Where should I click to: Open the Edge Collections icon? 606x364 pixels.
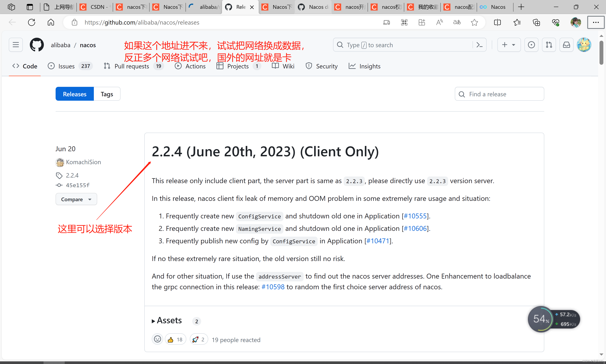coord(536,22)
